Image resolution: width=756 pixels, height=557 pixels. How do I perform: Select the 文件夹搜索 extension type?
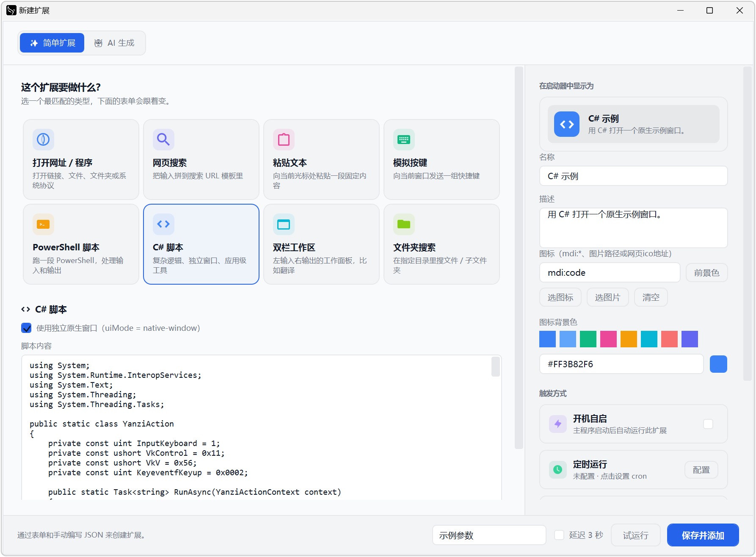441,244
